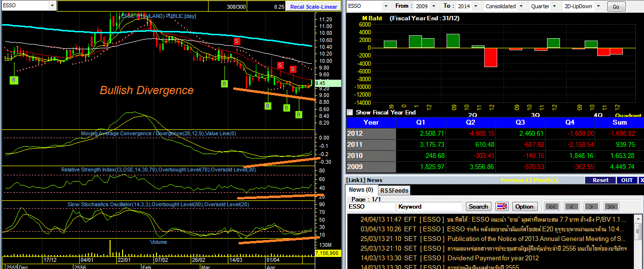Open the From year 2009 dropdown
644x269 pixels.
point(434,6)
